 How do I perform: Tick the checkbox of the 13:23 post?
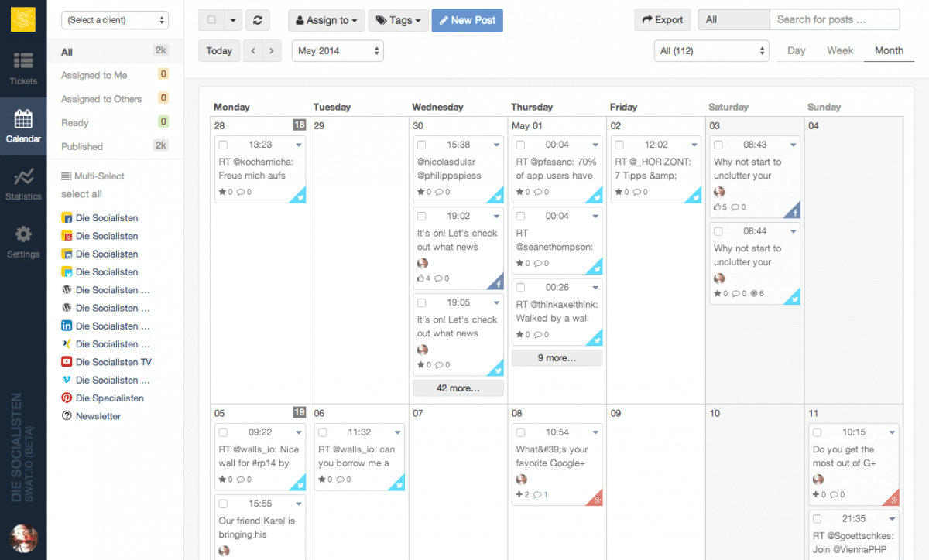[x=223, y=145]
